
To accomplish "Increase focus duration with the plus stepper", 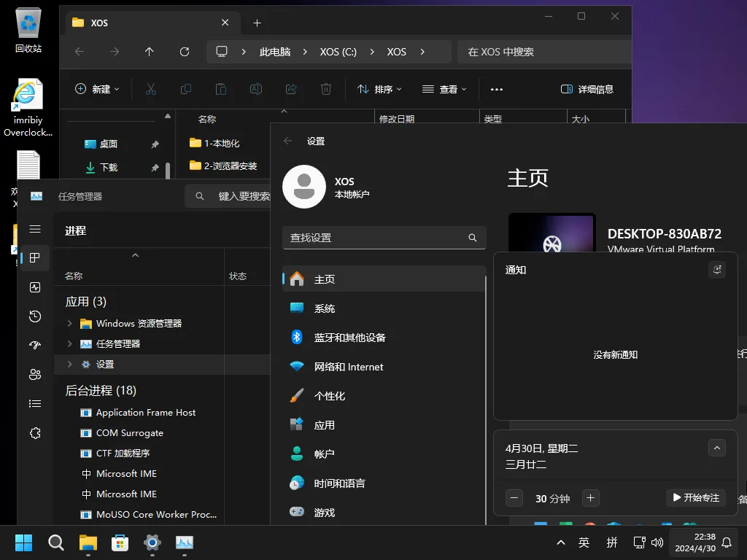I will [x=590, y=498].
